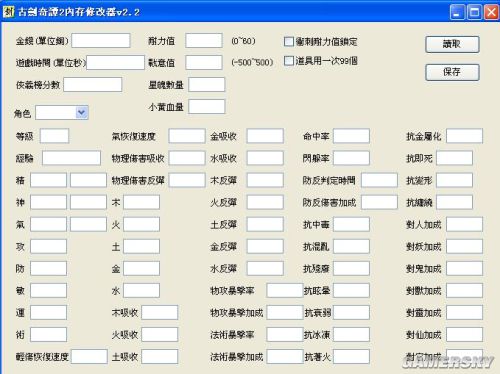500x374 pixels.
Task: Click the 物攻暴擊加成 field
Action: pyautogui.click(x=285, y=313)
